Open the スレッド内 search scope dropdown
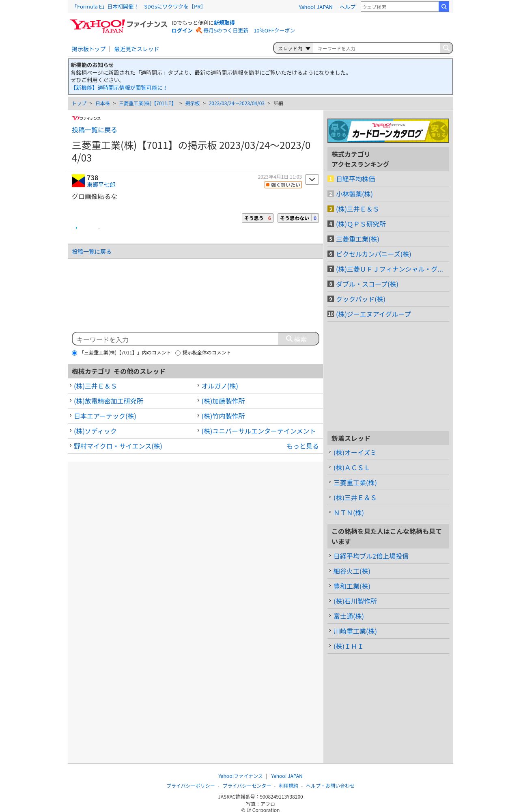521x812 pixels. [x=294, y=48]
